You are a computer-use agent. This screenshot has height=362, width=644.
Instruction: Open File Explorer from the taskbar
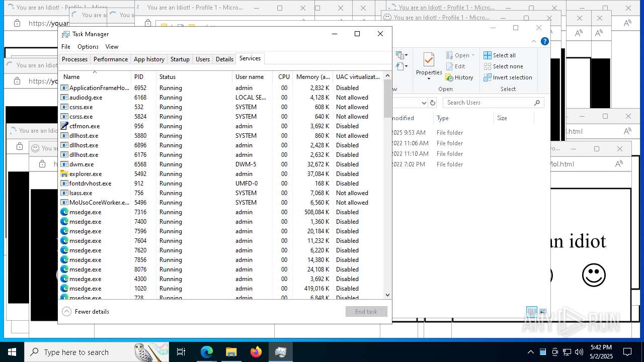pyautogui.click(x=231, y=352)
